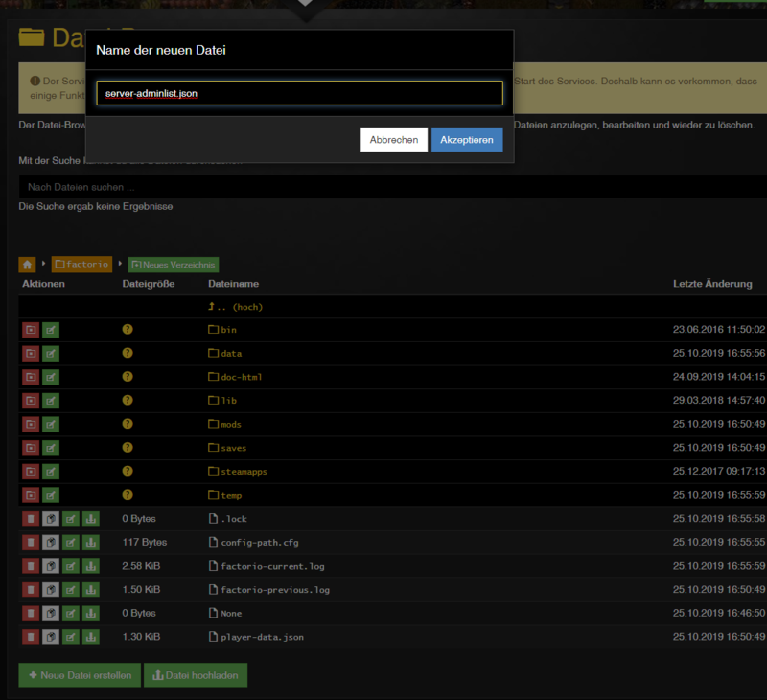Click the green download icon for factorio-current.log

[x=90, y=566]
